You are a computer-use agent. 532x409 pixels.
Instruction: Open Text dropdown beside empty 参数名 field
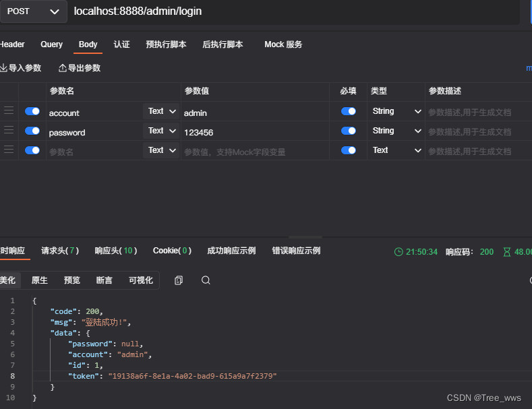pyautogui.click(x=162, y=150)
